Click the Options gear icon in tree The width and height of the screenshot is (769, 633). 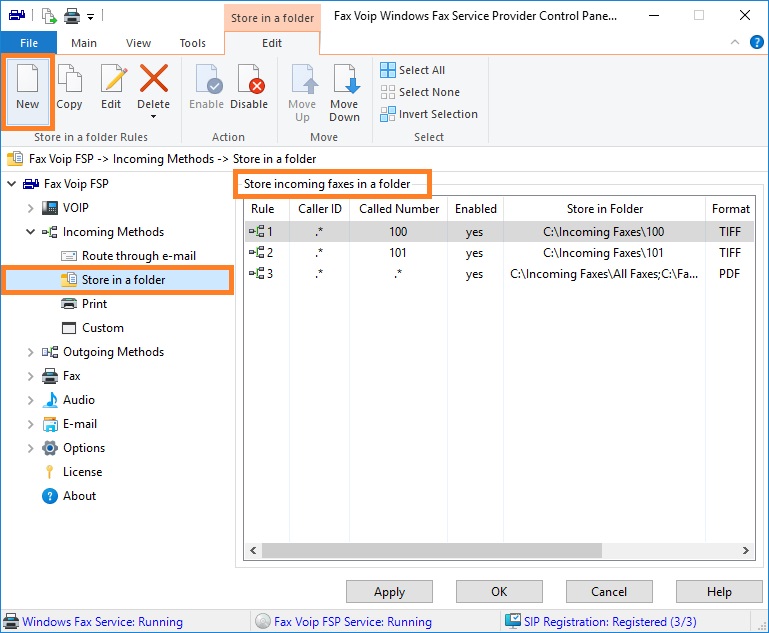50,448
